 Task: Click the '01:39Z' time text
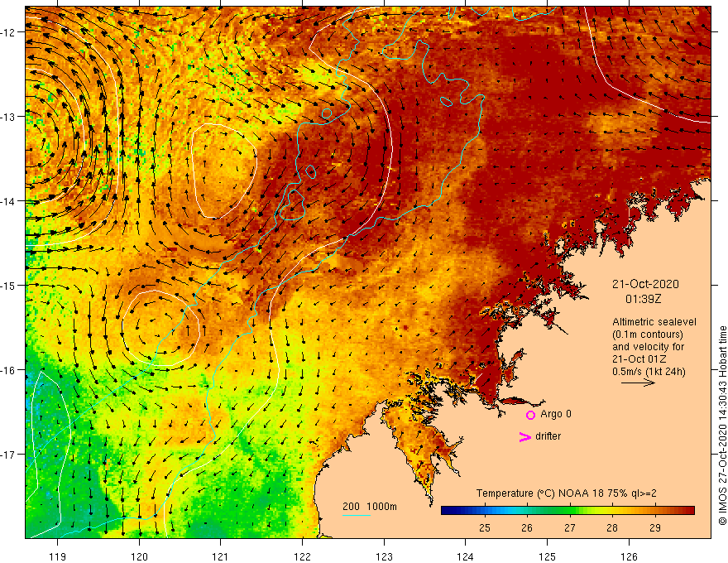(643, 299)
